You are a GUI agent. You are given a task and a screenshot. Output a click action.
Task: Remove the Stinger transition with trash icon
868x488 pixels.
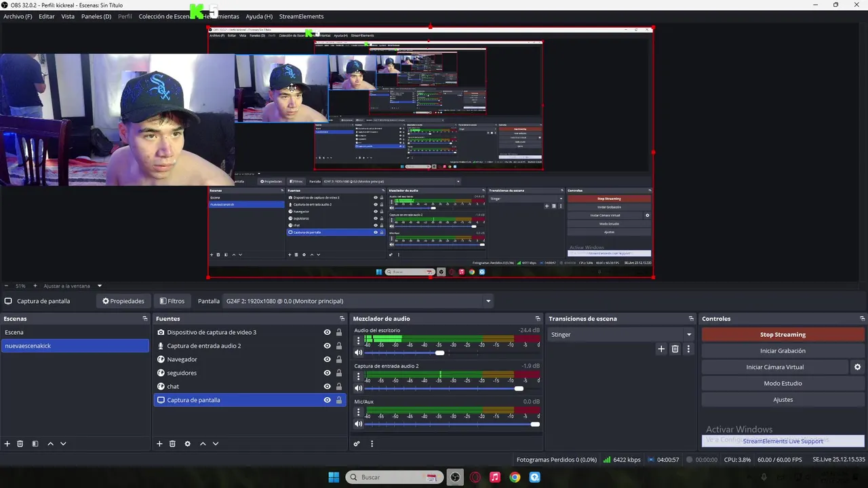[675, 349]
